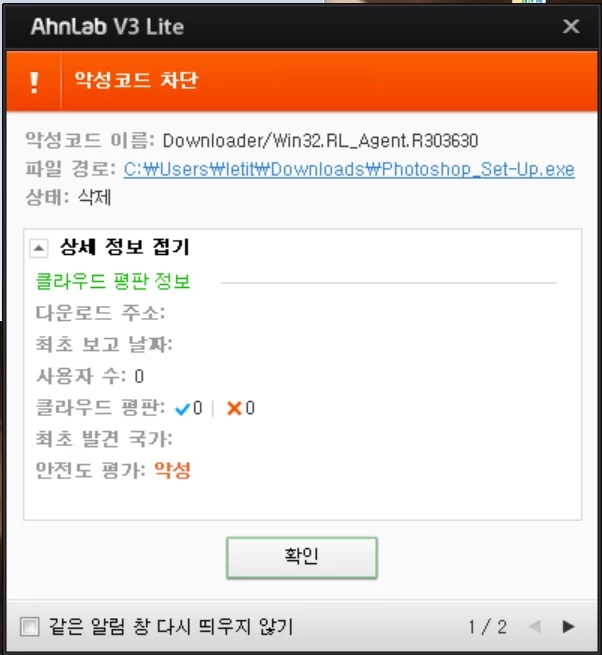602x655 pixels.
Task: Select the malware name Downloader/Win32.RL_Agent text
Action: 320,141
